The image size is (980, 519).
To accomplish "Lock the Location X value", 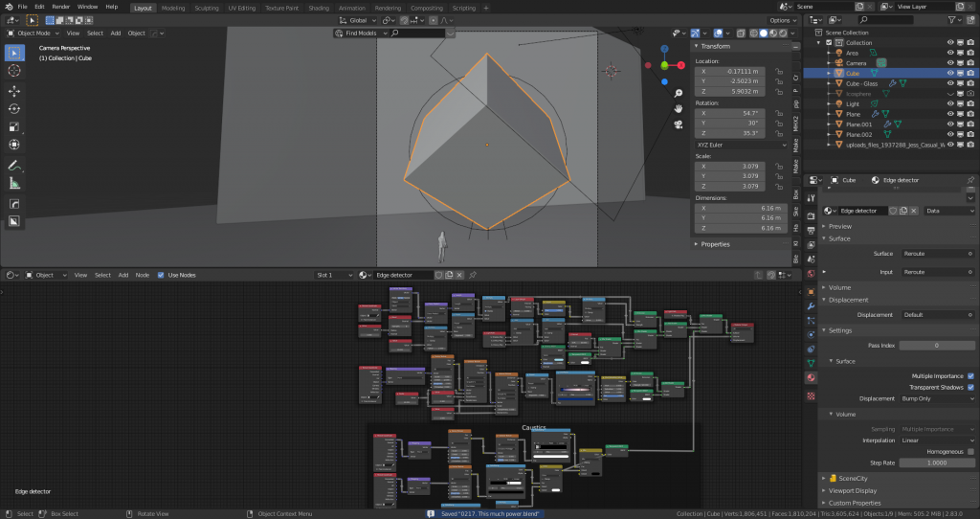I will 779,71.
